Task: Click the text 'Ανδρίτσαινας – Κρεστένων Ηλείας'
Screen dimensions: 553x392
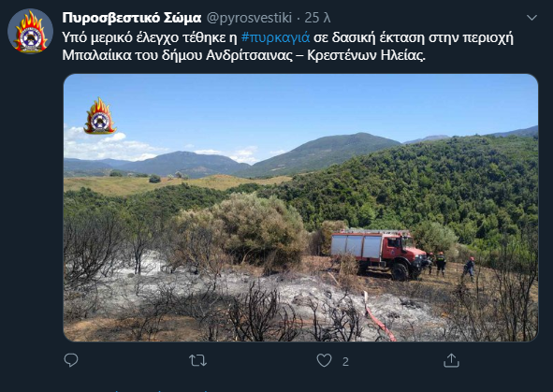Action: 315,55
